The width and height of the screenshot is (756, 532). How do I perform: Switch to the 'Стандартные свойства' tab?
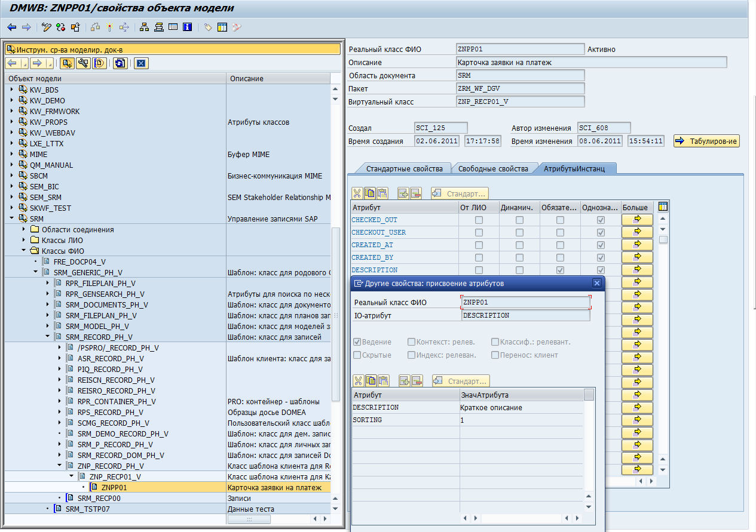pyautogui.click(x=404, y=169)
